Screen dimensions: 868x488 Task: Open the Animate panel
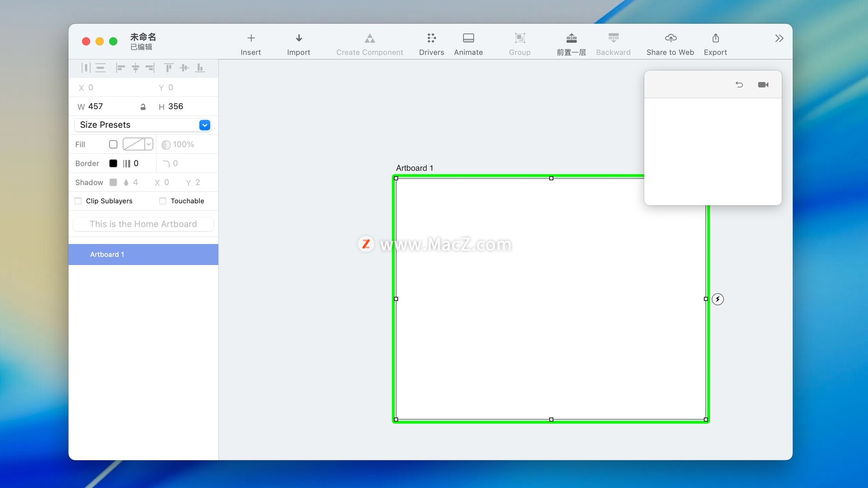[x=468, y=44]
